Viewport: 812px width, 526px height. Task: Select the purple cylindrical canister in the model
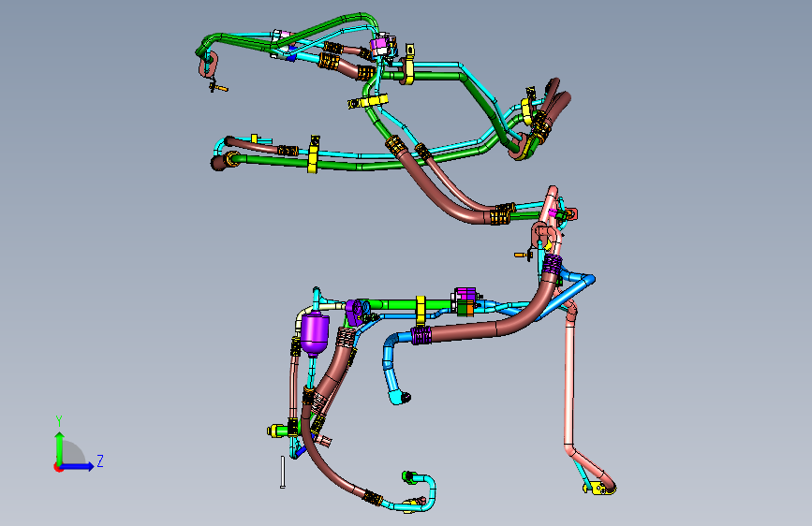[315, 334]
